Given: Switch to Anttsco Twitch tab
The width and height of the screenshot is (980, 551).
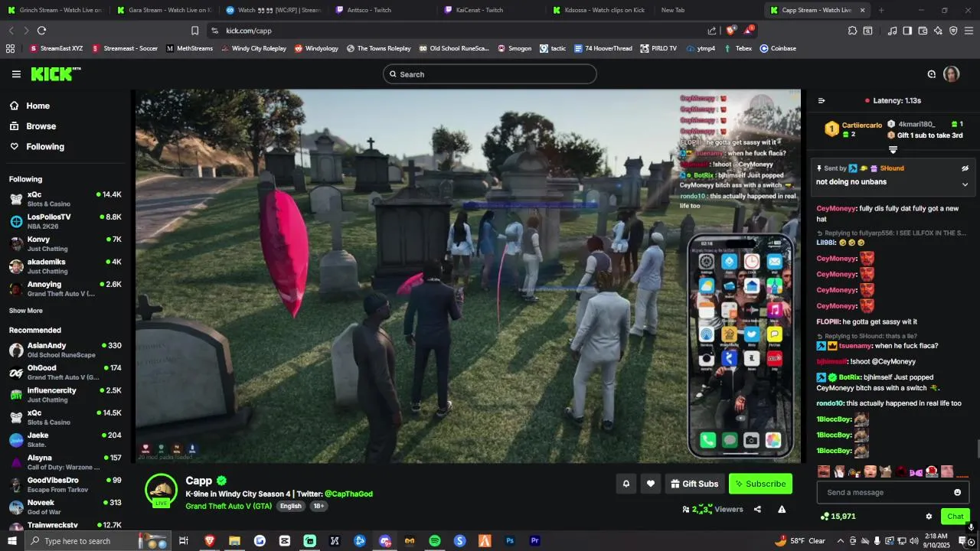Looking at the screenshot, I should pyautogui.click(x=383, y=10).
